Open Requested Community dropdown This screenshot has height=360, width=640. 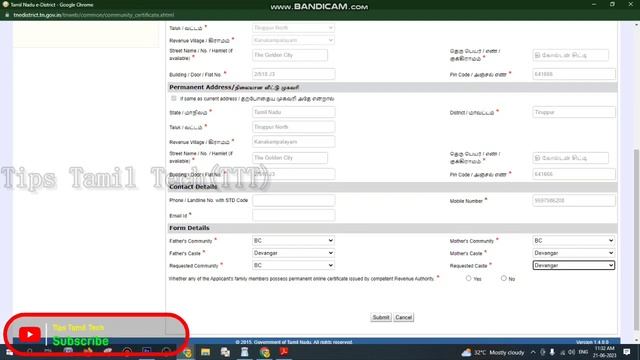point(293,265)
